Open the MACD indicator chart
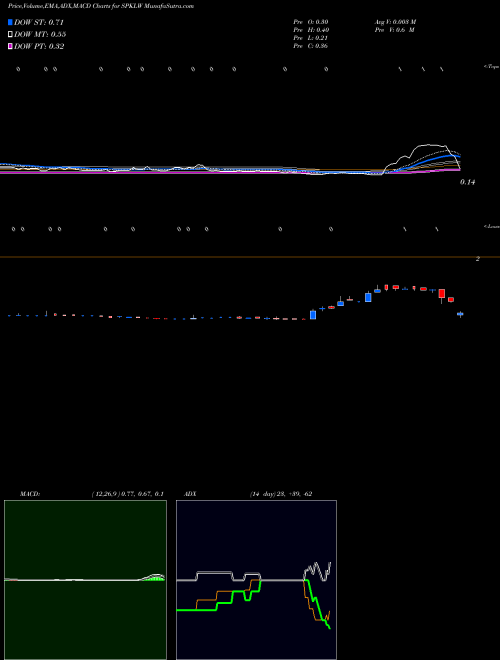Screen dimensions: 500x660 pyautogui.click(x=85, y=580)
